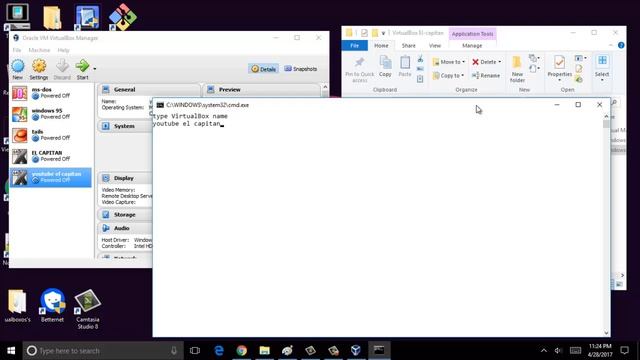Collapse the Display section header
This screenshot has height=360, width=640.
point(125,178)
